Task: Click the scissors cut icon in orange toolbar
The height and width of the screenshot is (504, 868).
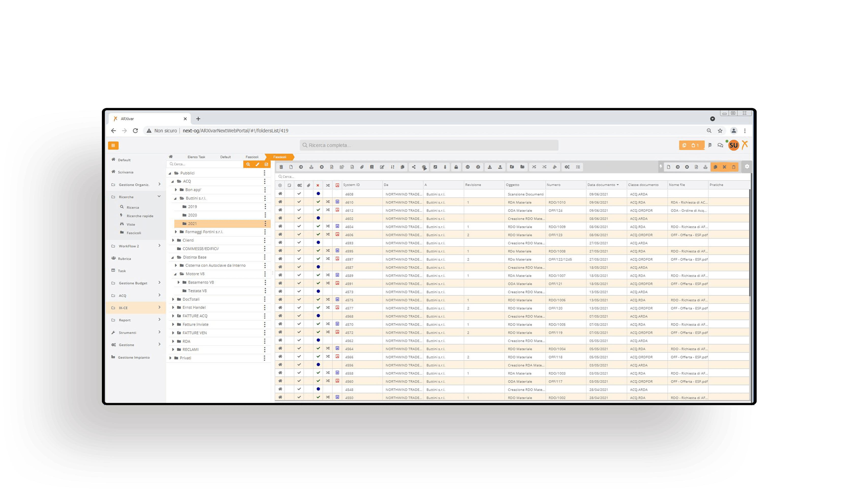Action: point(724,167)
